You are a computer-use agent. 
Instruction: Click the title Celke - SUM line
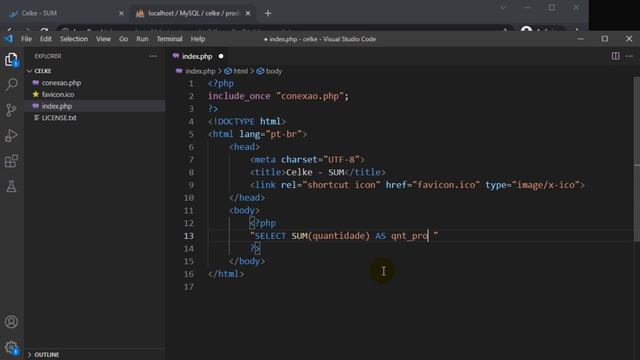pyautogui.click(x=318, y=172)
